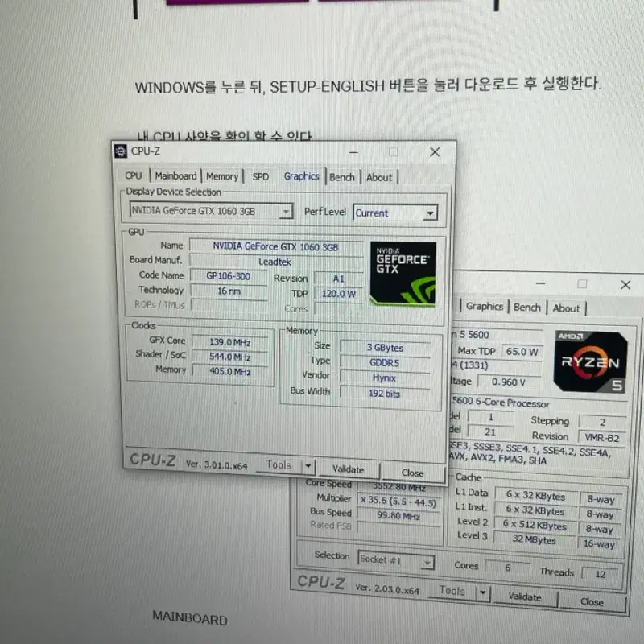Open the Tools arrow menu in front window
Screen dimensions: 644x644
pyautogui.click(x=308, y=467)
